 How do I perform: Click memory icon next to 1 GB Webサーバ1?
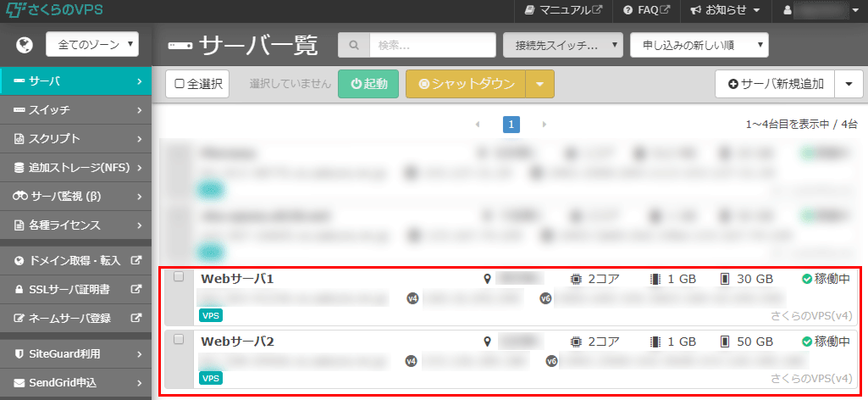pos(656,279)
